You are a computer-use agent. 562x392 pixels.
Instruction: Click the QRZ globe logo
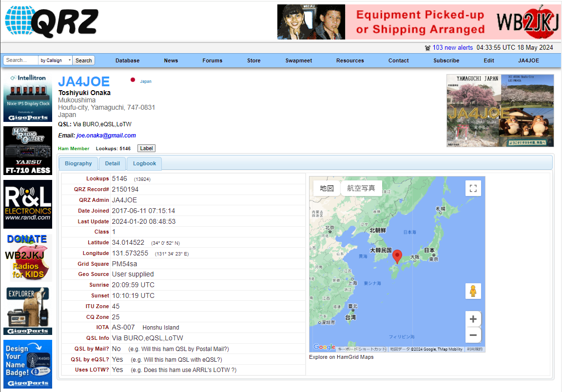[x=52, y=21]
